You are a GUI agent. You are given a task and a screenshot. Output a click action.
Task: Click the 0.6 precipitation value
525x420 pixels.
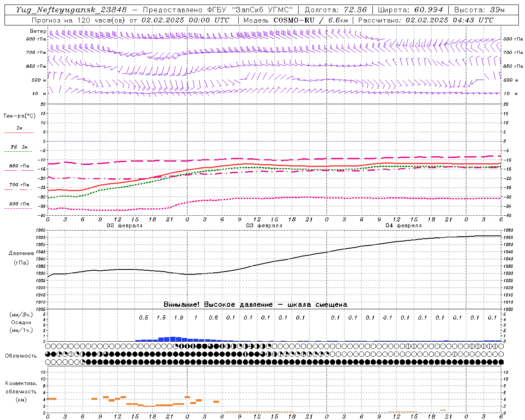click(x=213, y=317)
